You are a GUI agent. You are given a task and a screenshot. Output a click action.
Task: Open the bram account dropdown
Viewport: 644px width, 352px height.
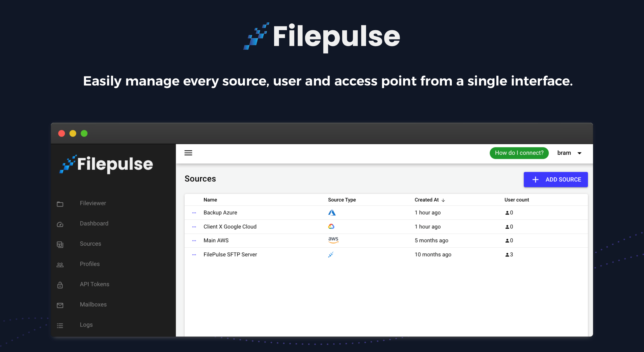pos(570,153)
